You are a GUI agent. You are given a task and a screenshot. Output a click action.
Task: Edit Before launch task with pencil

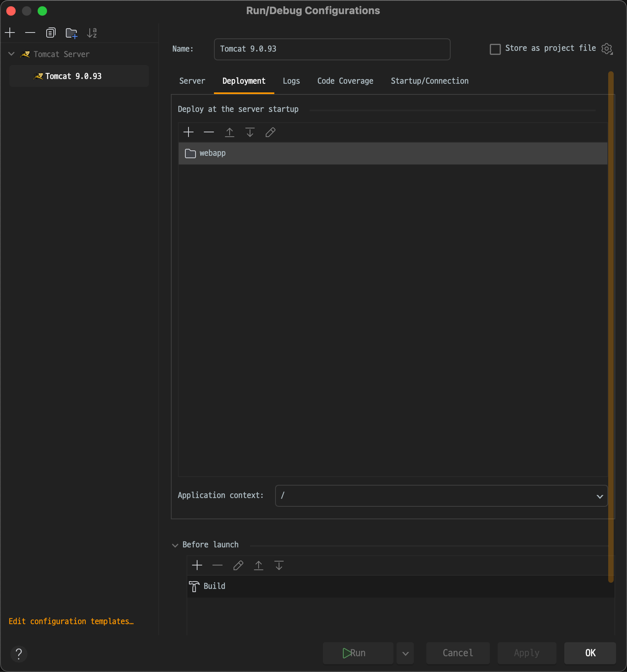[238, 565]
